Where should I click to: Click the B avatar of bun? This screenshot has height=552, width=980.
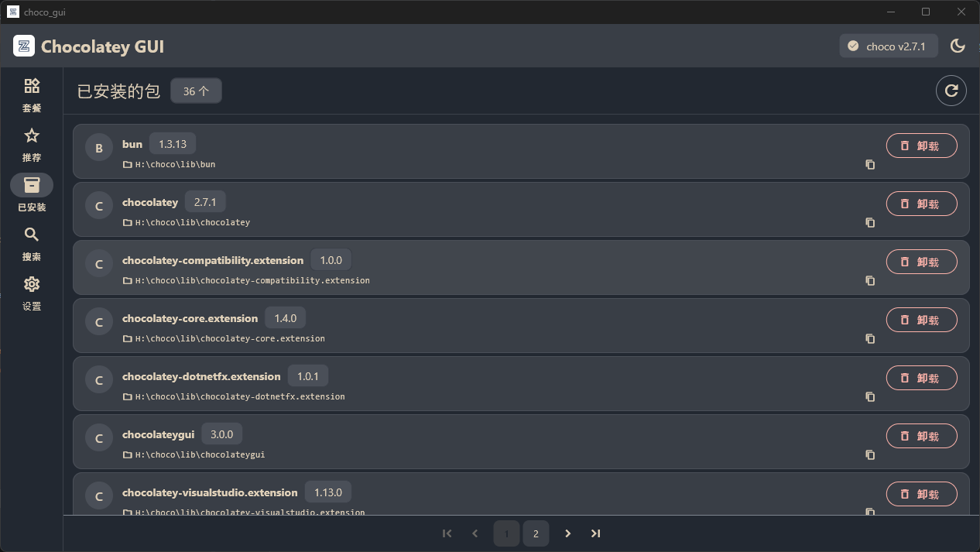pyautogui.click(x=99, y=148)
